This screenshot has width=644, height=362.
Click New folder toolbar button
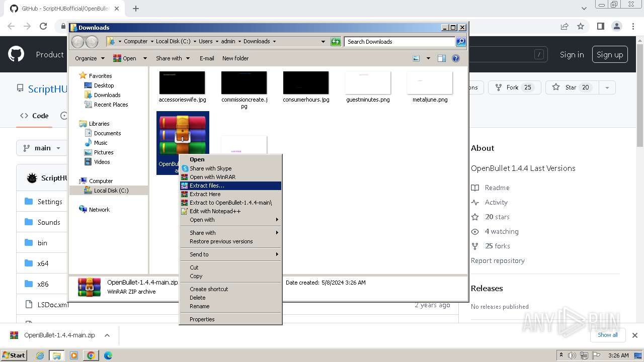coord(235,58)
